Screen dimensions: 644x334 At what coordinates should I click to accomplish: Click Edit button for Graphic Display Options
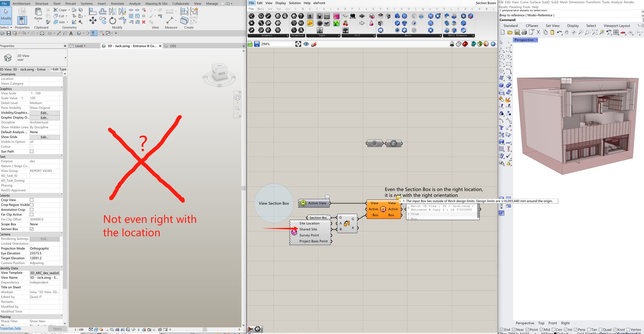[x=45, y=118]
